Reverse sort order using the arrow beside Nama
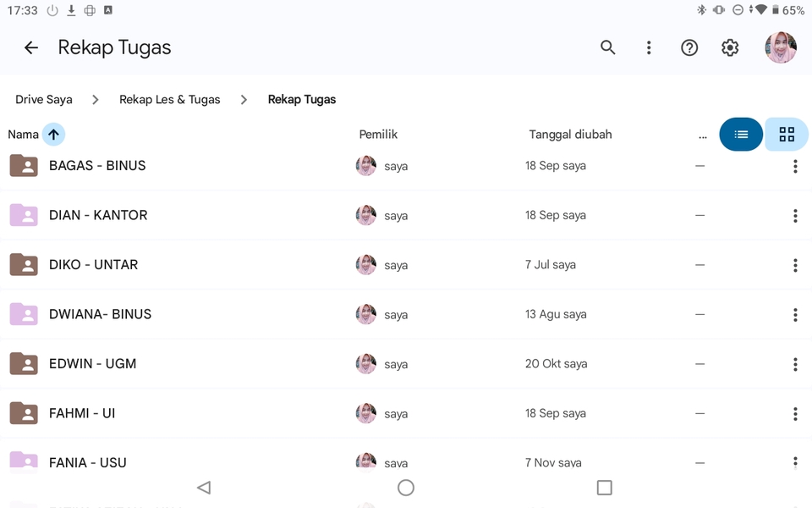Image resolution: width=812 pixels, height=508 pixels. pos(53,135)
